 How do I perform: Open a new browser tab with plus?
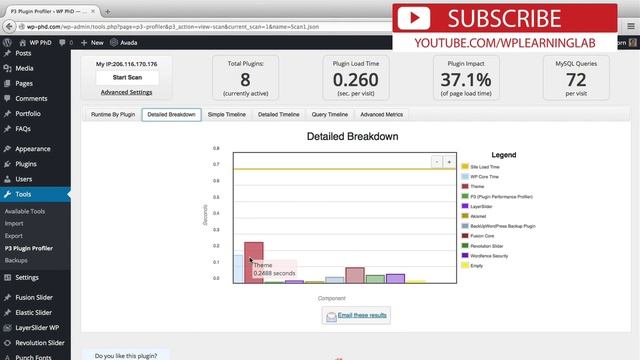(107, 11)
